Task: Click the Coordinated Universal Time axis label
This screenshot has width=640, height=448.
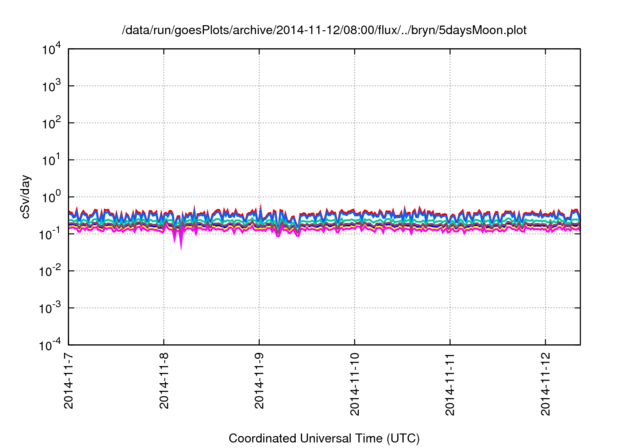Action: click(x=324, y=438)
